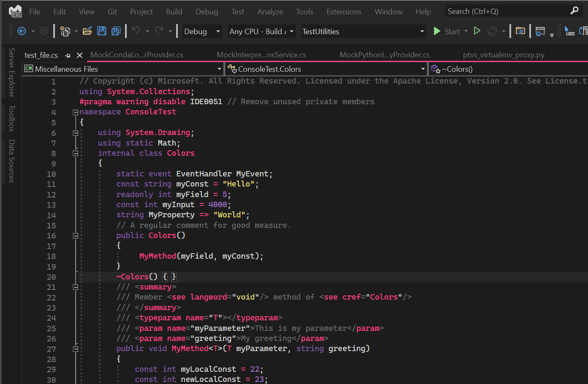Image resolution: width=588 pixels, height=384 pixels.
Task: Open the Project menu
Action: [142, 12]
